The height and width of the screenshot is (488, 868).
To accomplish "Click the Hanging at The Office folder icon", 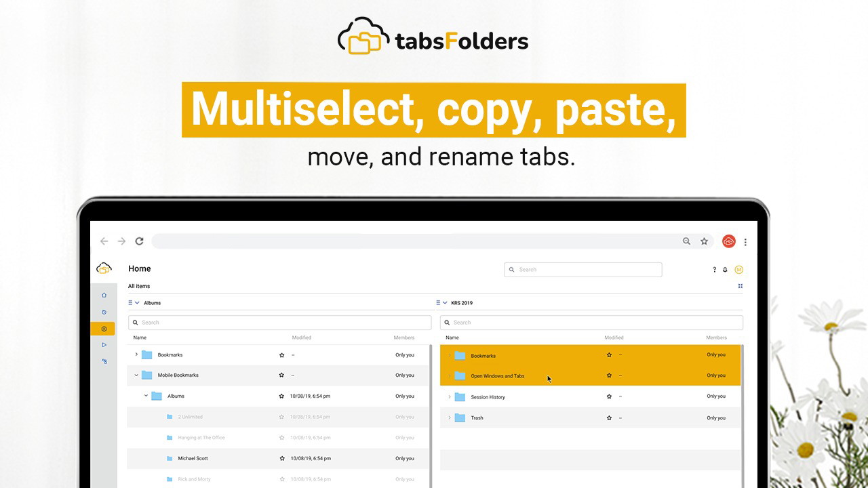I will point(170,437).
